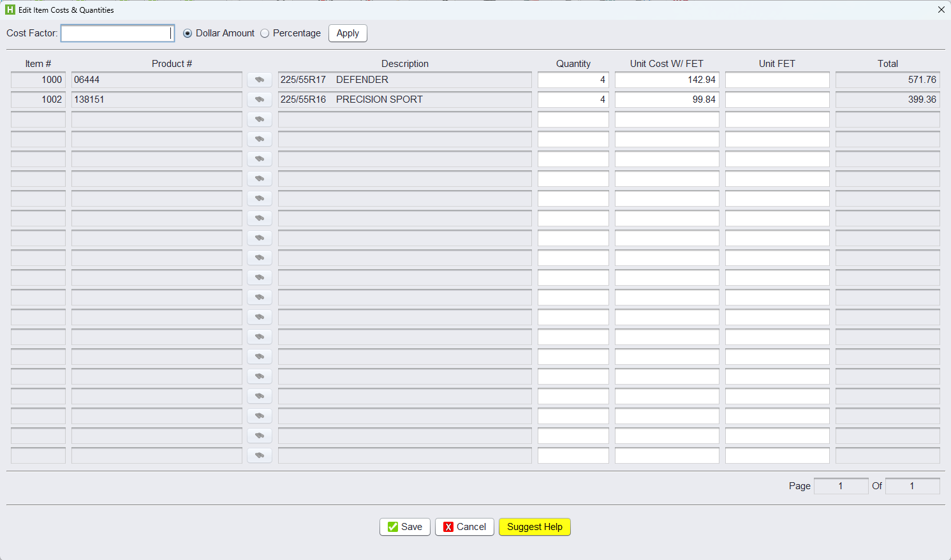Click binoculars lookup for product 06444
Image resolution: width=951 pixels, height=560 pixels.
coord(260,80)
